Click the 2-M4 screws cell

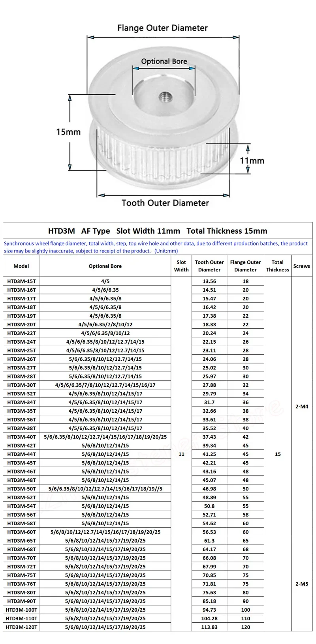[302, 406]
